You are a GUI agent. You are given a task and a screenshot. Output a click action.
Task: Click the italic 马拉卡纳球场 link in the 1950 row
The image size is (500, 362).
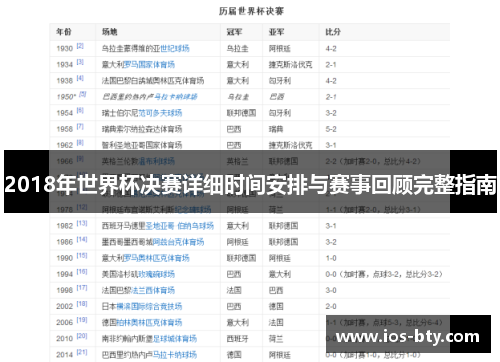pyautogui.click(x=175, y=97)
